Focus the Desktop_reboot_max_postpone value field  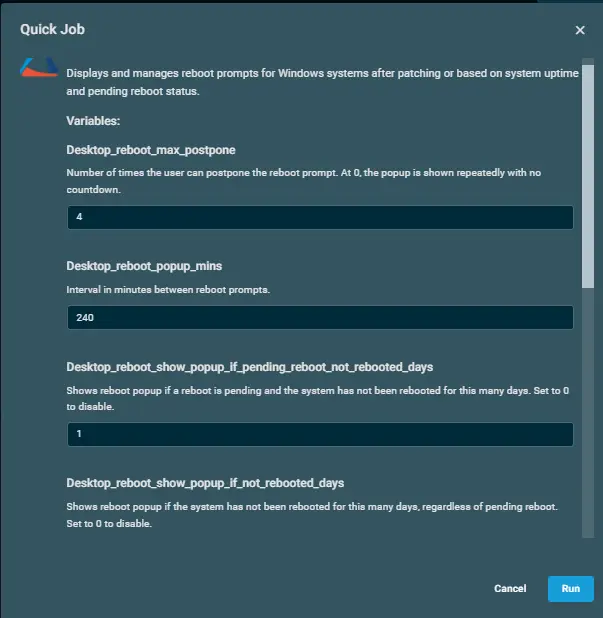click(320, 218)
